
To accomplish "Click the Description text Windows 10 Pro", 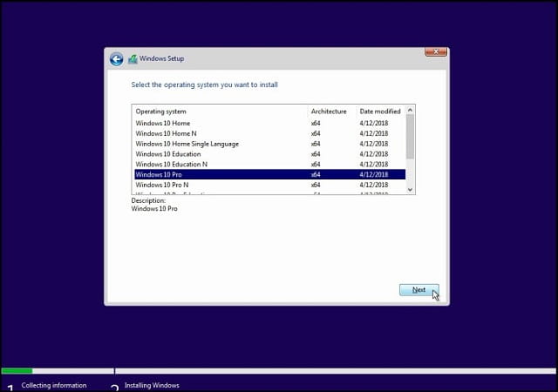I will [x=154, y=209].
